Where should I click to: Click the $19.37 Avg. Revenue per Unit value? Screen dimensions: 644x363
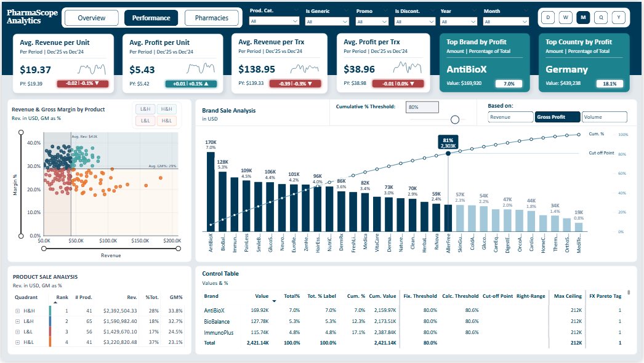[x=35, y=70]
